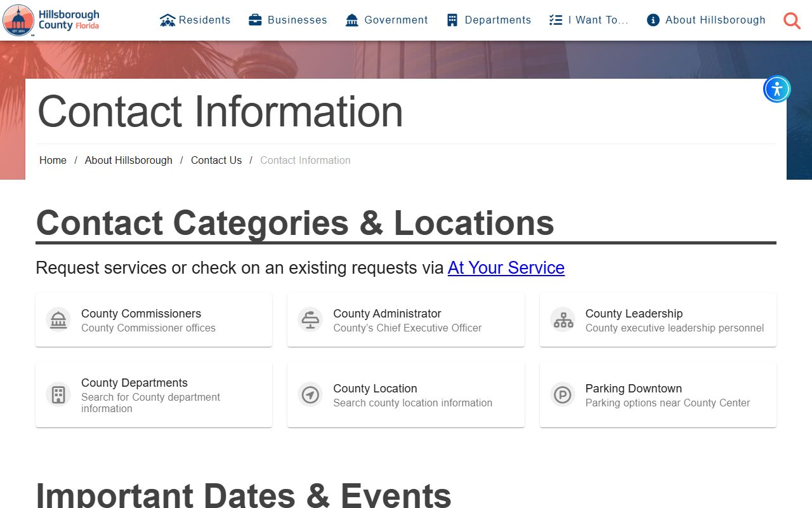Open site search magnifier icon
812x508 pixels.
pyautogui.click(x=792, y=20)
